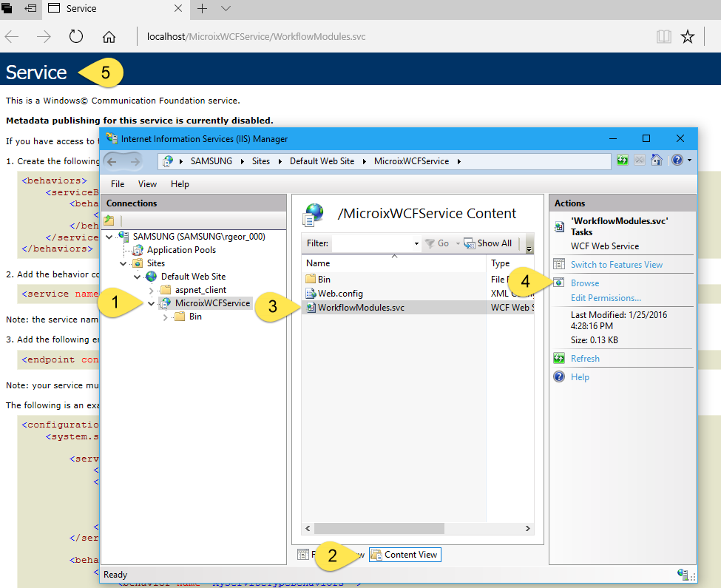Click the green Refresh Page icon in IIS toolbar
Screen dimensions: 721x588
coord(623,160)
